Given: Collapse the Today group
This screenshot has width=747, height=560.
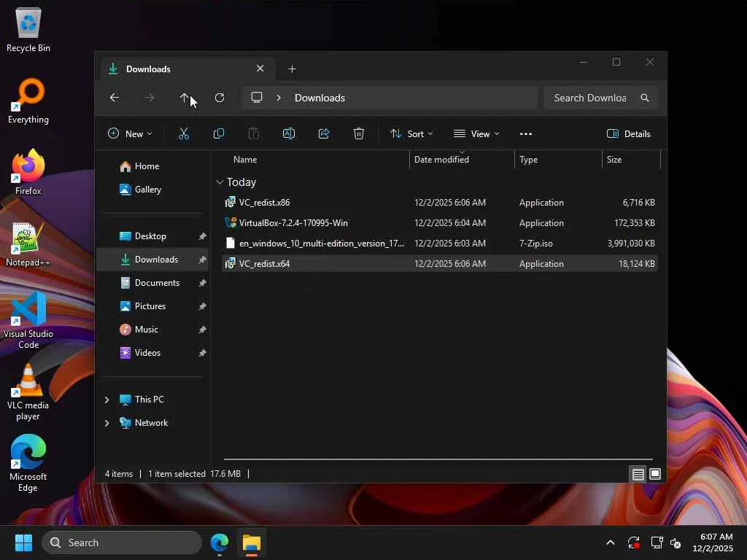Looking at the screenshot, I should click(220, 182).
